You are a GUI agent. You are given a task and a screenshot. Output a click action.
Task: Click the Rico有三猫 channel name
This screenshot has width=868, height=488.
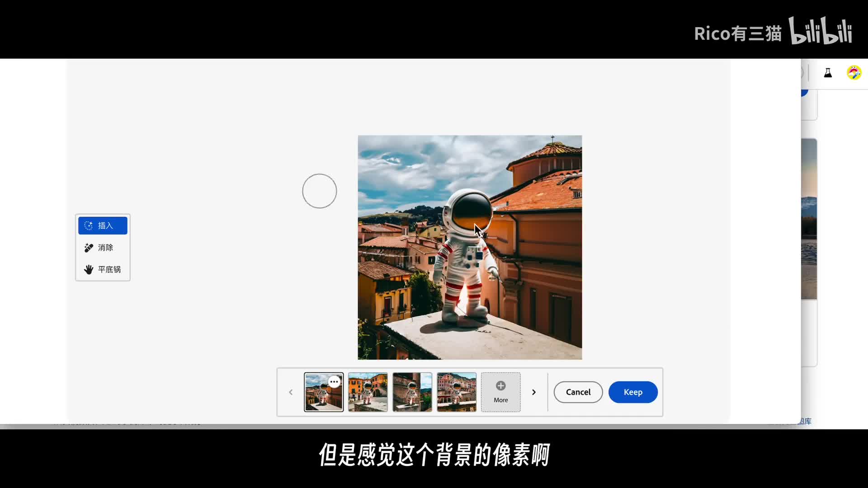(x=738, y=34)
